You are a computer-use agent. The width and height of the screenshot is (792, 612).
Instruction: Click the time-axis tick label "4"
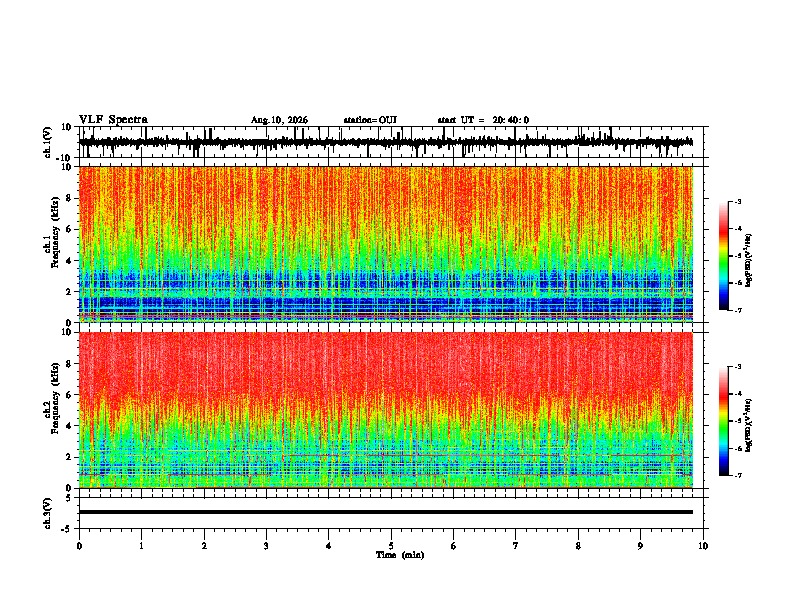click(x=329, y=546)
